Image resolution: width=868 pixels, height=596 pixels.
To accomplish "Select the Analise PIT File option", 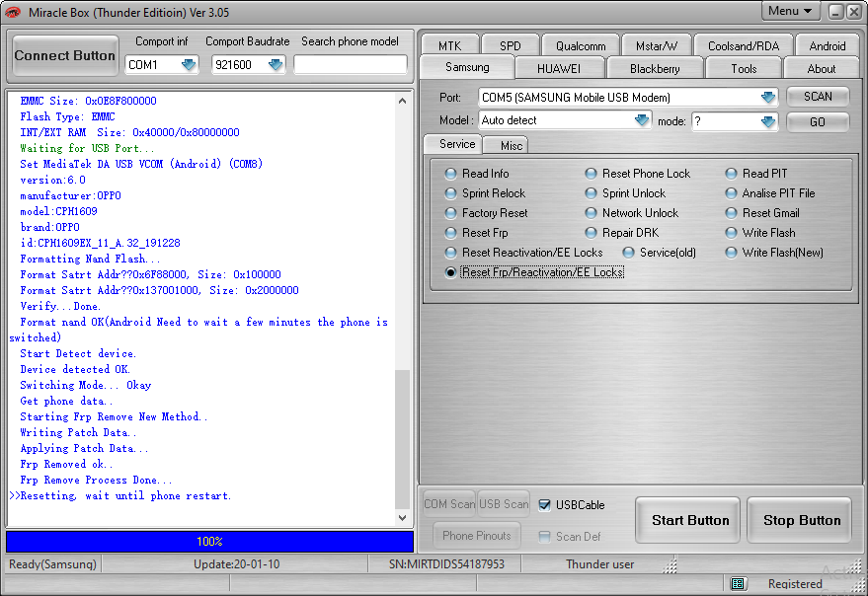I will 770,193.
